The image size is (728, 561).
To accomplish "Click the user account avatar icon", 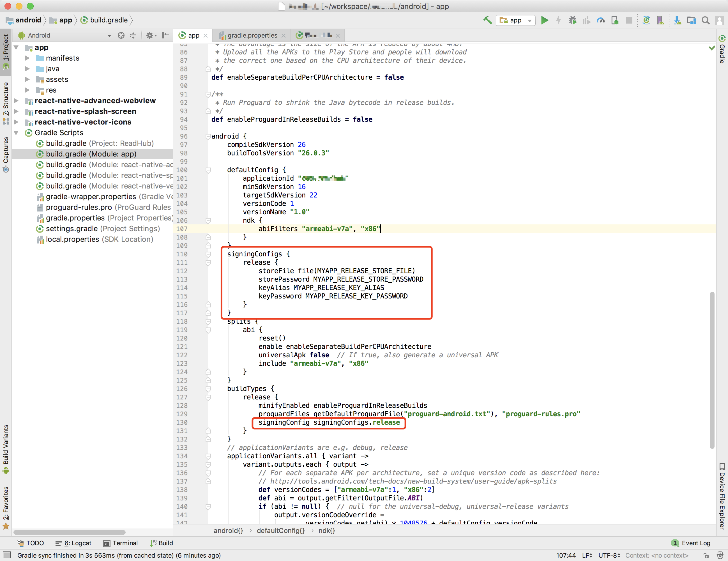I will point(719,20).
